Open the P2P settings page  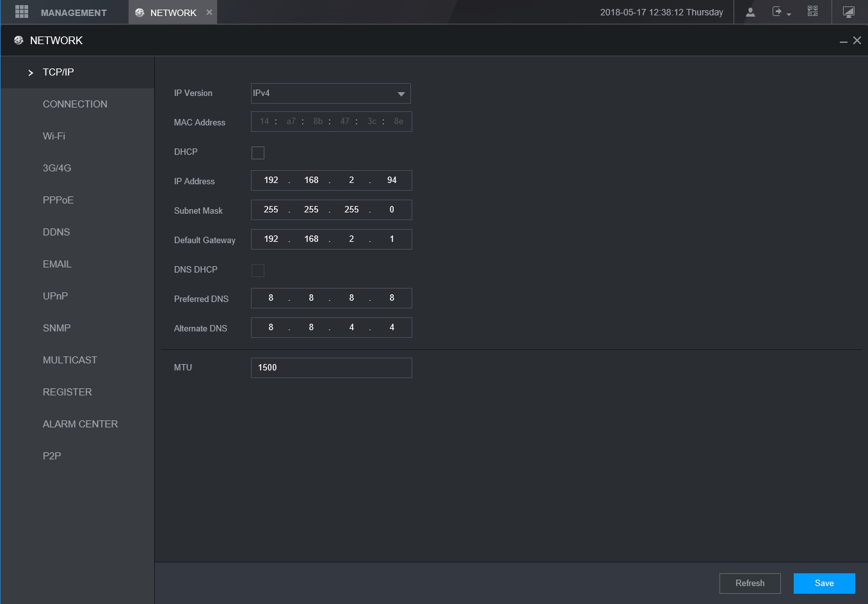(x=52, y=456)
